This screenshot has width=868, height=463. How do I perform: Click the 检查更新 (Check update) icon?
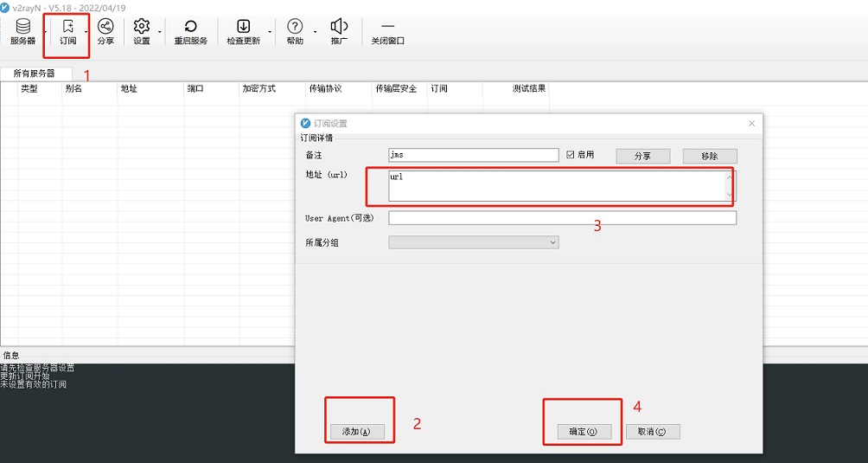243,32
